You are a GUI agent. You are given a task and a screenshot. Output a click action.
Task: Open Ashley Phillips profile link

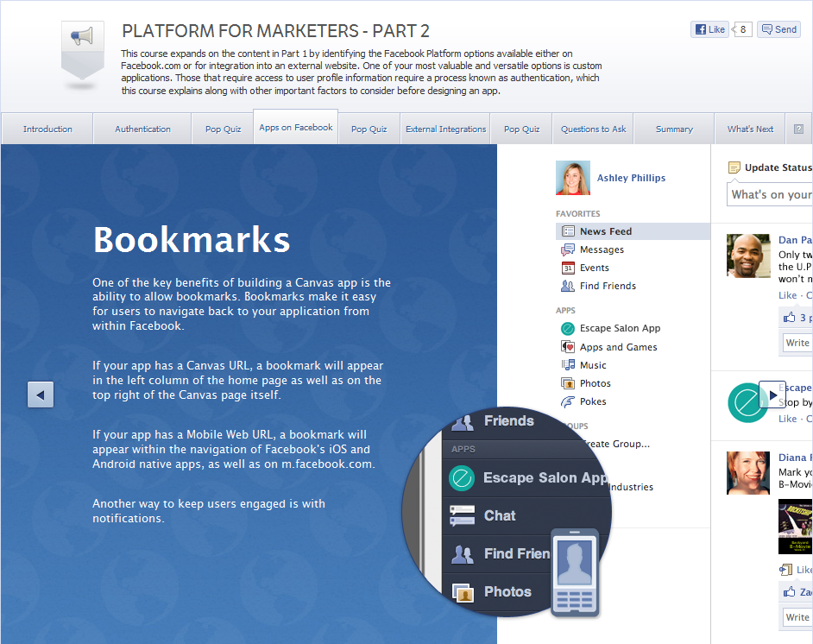631,178
